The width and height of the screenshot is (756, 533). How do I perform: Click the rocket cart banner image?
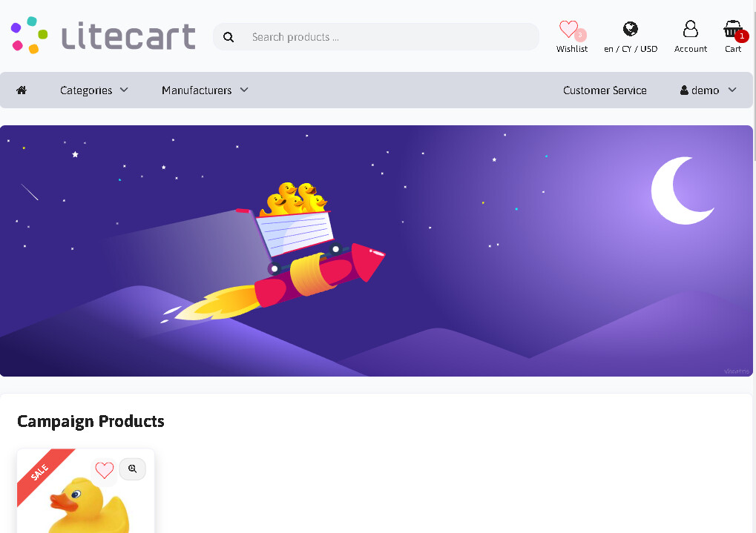(x=376, y=251)
